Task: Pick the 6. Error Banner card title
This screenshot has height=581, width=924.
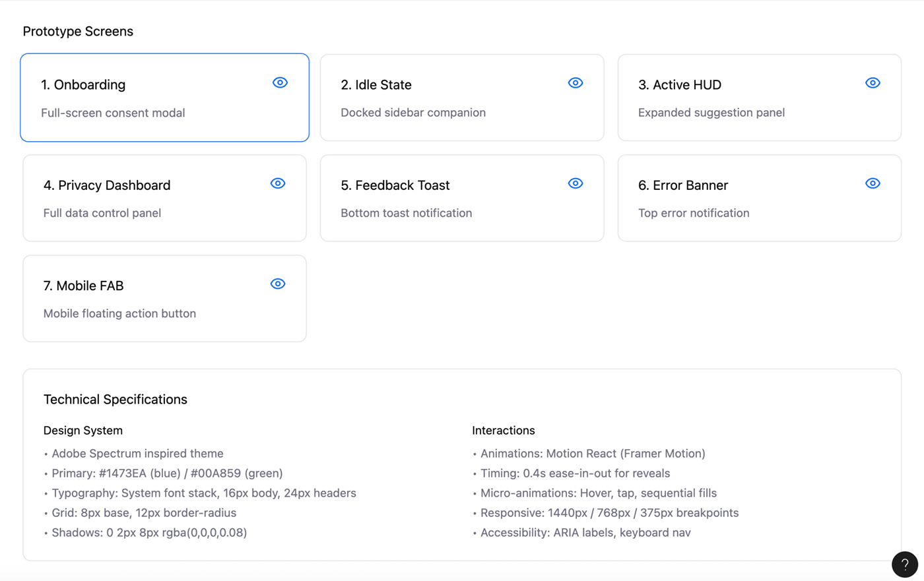Action: pyautogui.click(x=682, y=185)
